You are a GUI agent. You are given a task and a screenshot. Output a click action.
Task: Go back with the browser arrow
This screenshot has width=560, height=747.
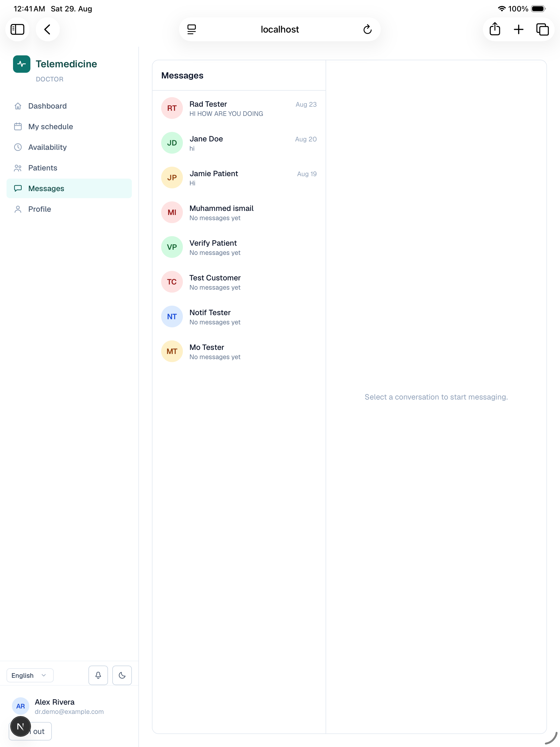click(47, 29)
